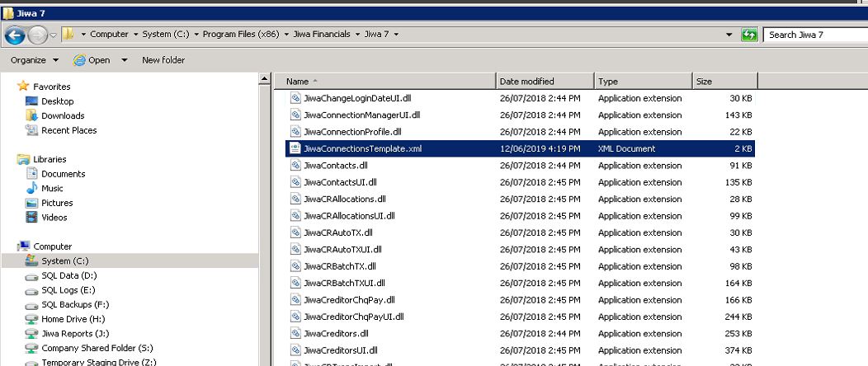Click the New folder button

pyautogui.click(x=163, y=60)
